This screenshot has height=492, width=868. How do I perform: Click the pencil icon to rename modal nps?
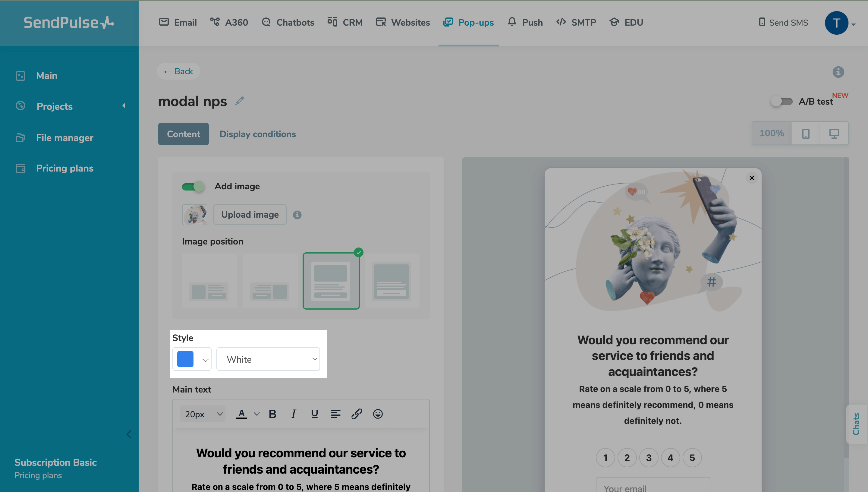pos(240,101)
